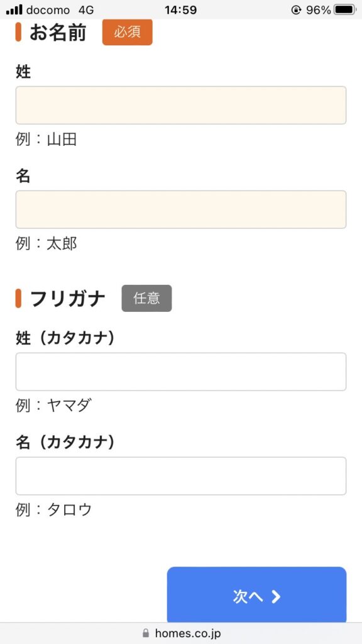Tap the 14:59 clock in status bar

coord(180,10)
